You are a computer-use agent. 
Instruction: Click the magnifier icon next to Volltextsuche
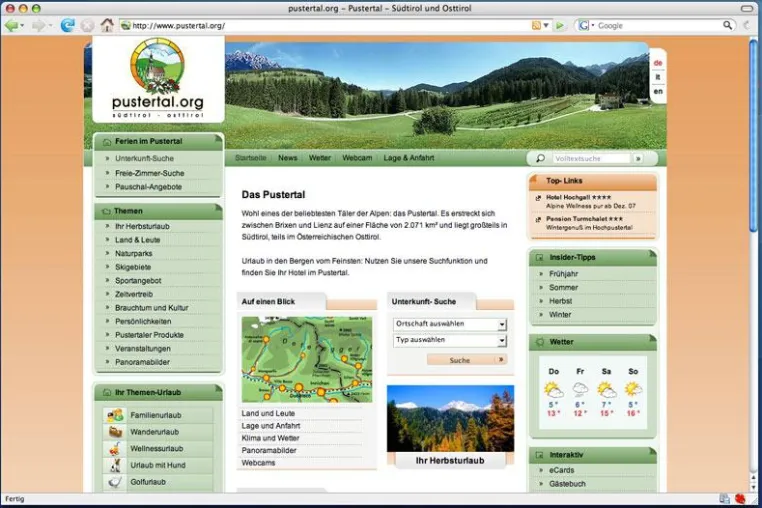(540, 158)
